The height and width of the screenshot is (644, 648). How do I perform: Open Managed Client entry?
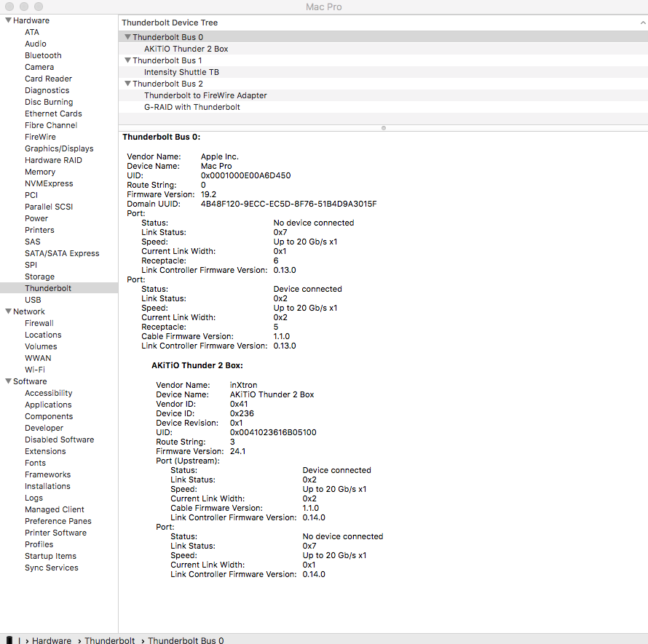click(54, 509)
